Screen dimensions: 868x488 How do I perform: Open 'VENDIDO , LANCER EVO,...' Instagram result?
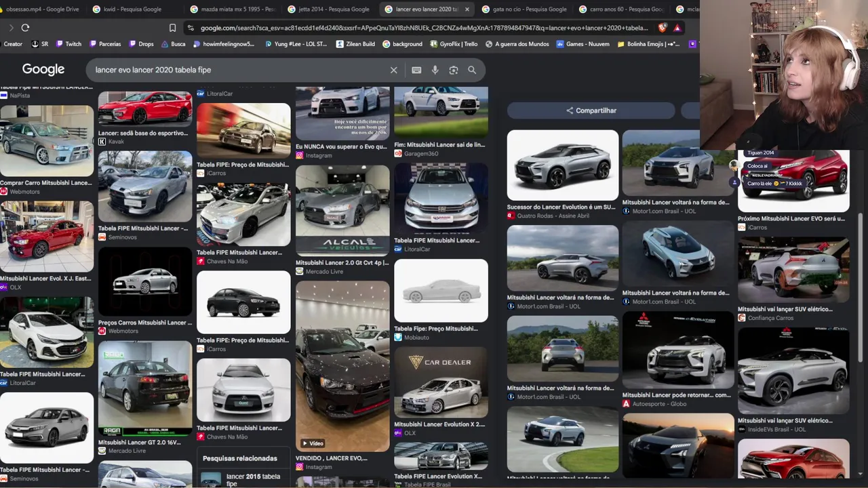(x=331, y=458)
